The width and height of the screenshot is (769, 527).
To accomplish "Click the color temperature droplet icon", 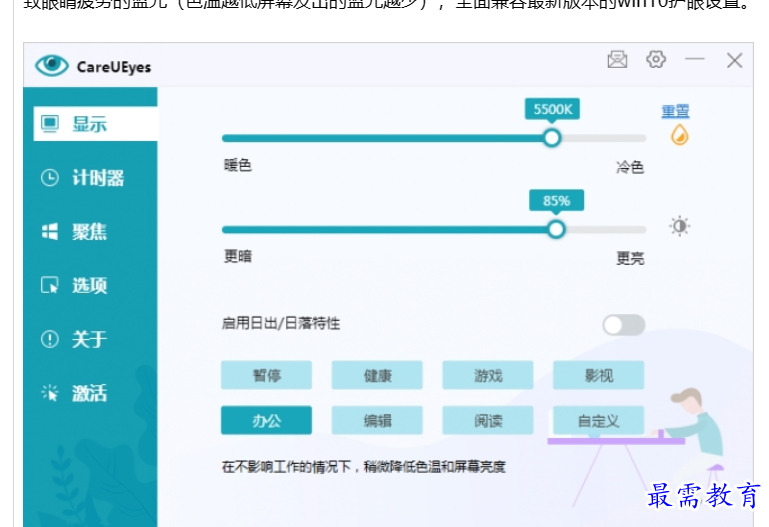I will 679,135.
